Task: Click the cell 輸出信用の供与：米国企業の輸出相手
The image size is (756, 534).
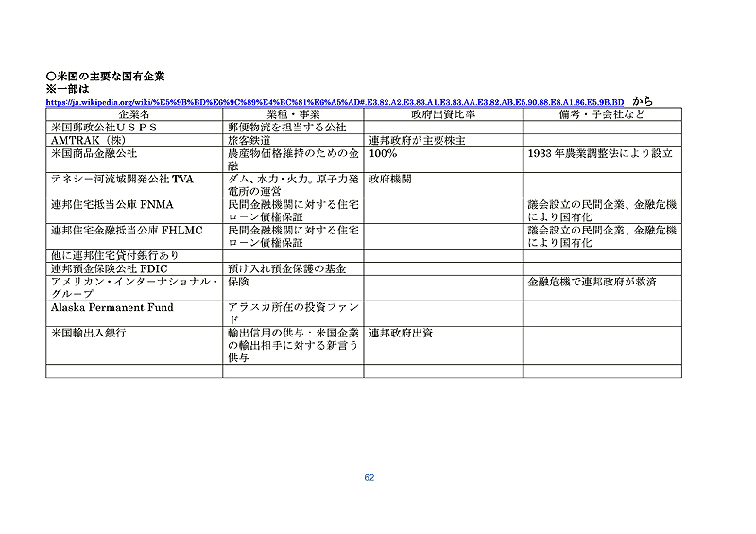Action: (293, 345)
